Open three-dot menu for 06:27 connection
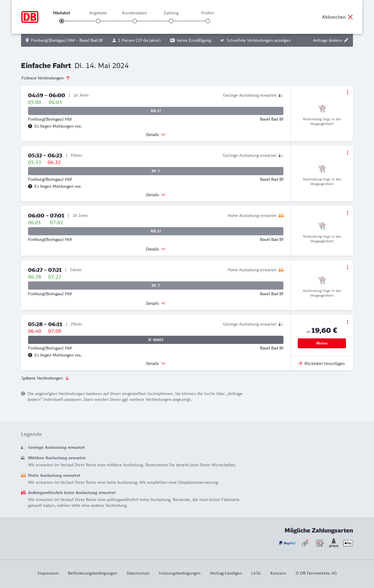 (347, 267)
